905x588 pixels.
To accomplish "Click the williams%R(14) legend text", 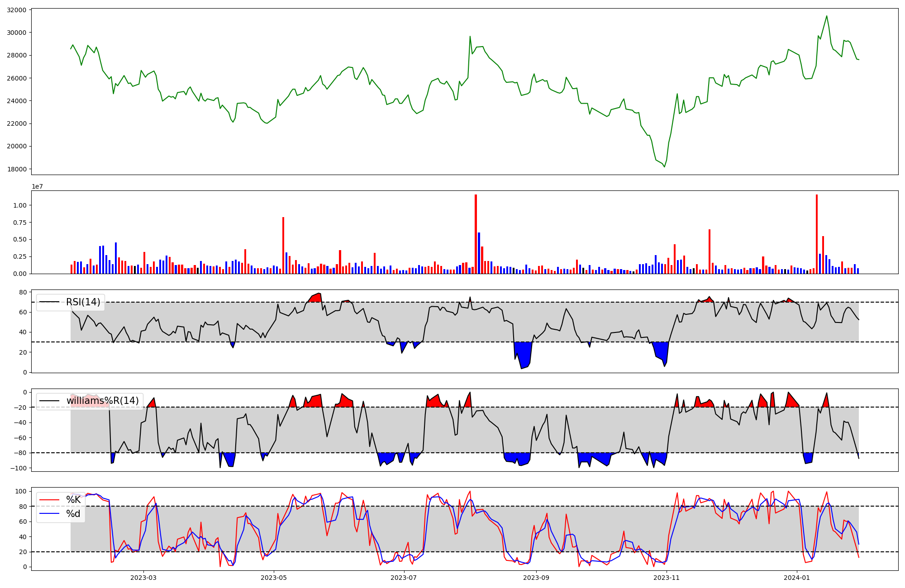I will coord(102,401).
